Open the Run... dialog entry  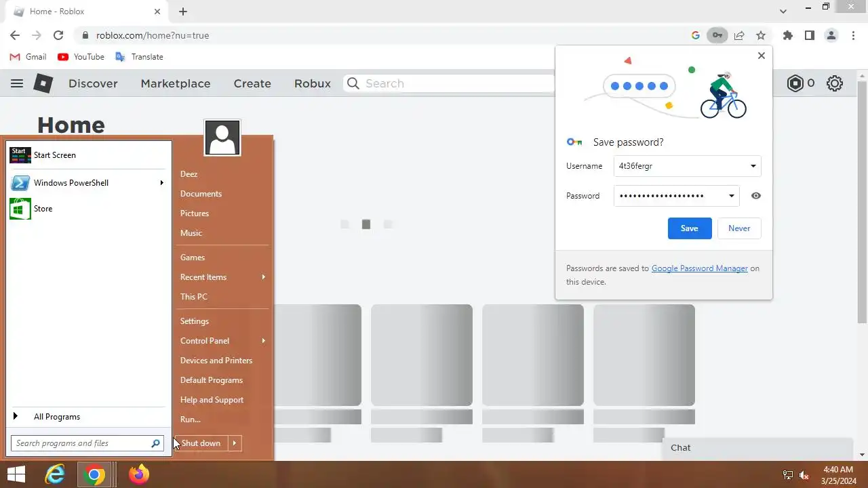(x=191, y=420)
